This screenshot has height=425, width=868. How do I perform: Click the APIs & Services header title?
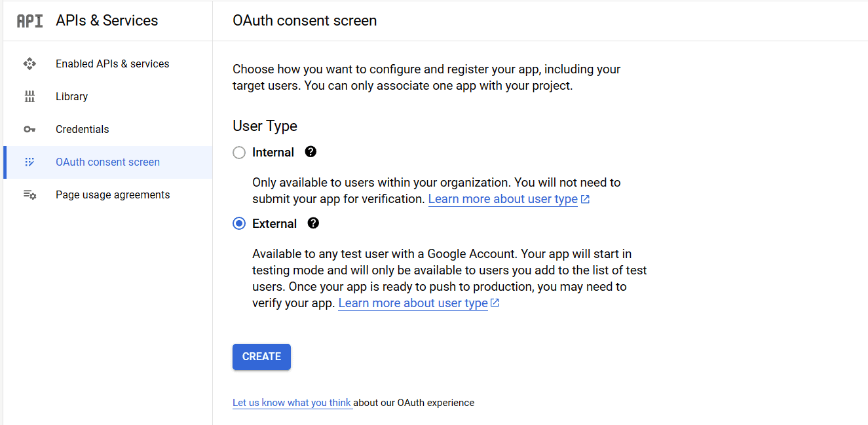tap(107, 21)
